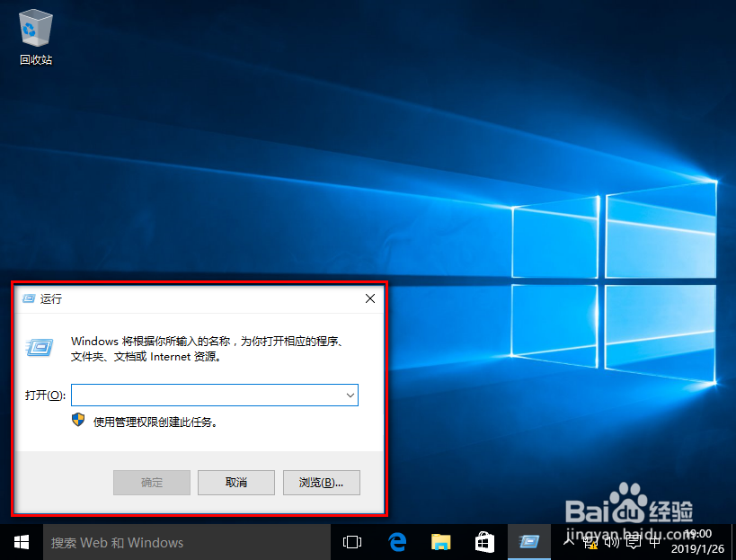Screen dimensions: 736x560
Task: Open the clock showing 19:00 and 2019/1/26
Action: tap(697, 541)
